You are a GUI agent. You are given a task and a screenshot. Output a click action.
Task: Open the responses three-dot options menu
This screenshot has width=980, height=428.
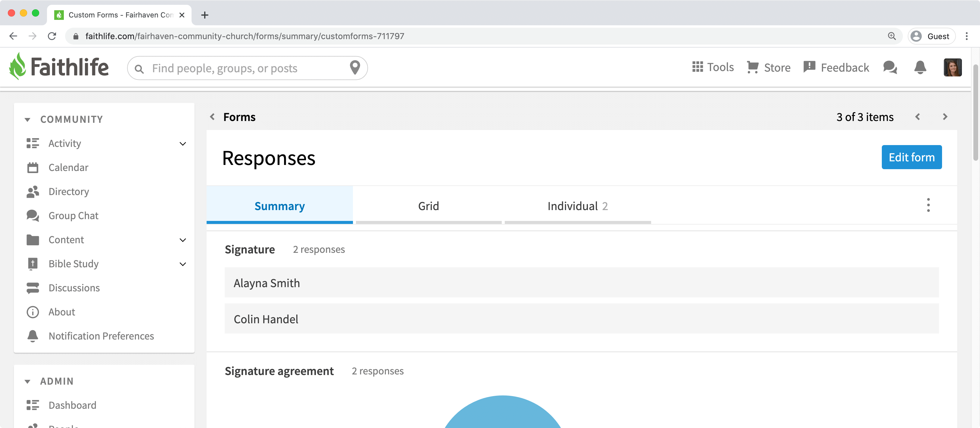pos(928,205)
